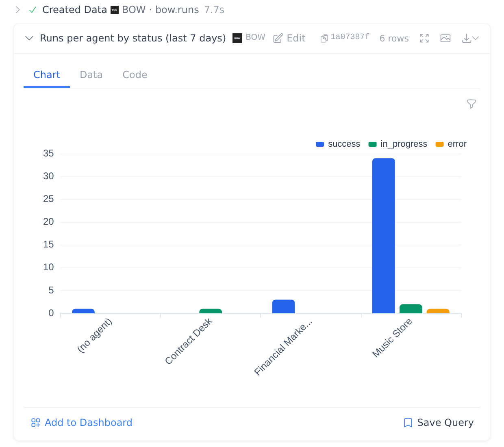Switch to the Code tab
The image size is (504, 447).
[135, 75]
